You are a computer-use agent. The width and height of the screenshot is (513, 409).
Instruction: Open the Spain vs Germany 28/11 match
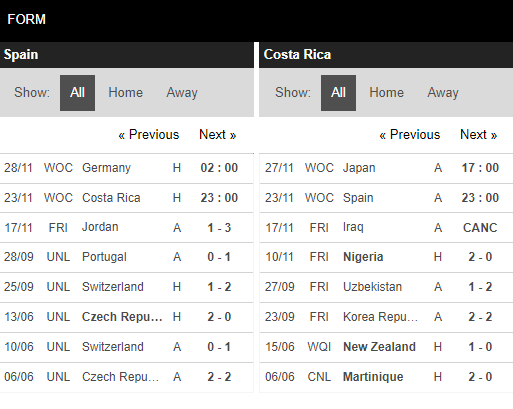pos(127,168)
